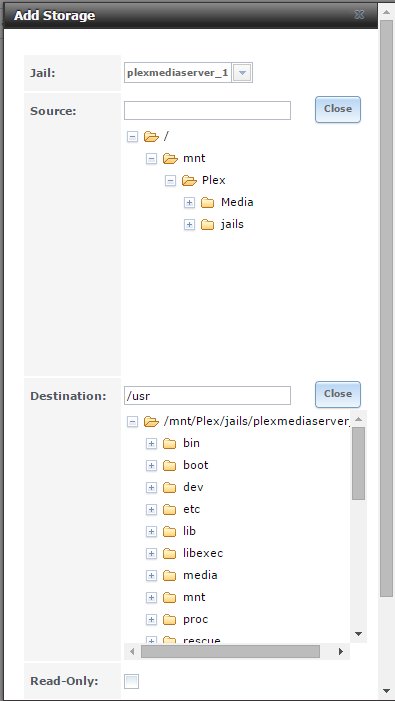Close the Source folder browser

point(338,109)
